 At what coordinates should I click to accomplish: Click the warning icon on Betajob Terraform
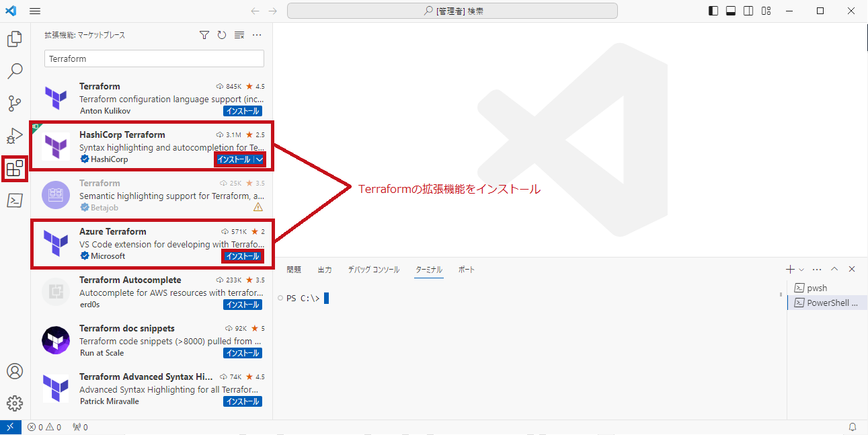pyautogui.click(x=258, y=208)
